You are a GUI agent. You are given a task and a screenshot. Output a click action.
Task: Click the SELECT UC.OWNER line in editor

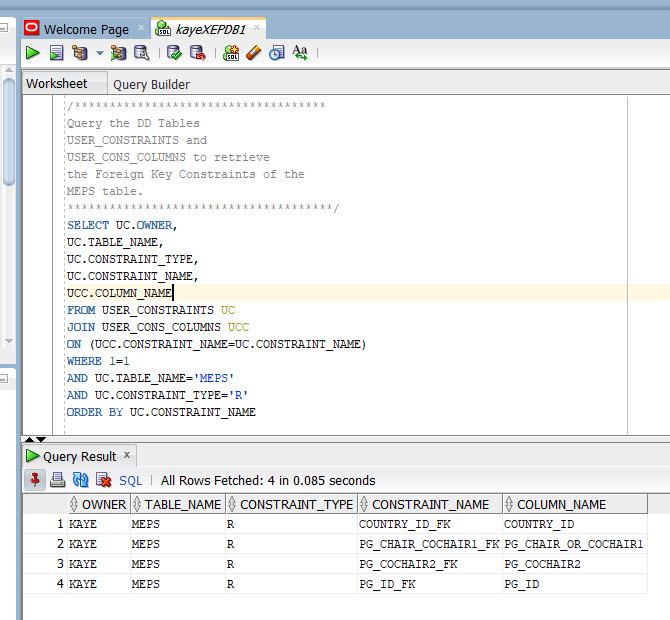click(x=122, y=225)
